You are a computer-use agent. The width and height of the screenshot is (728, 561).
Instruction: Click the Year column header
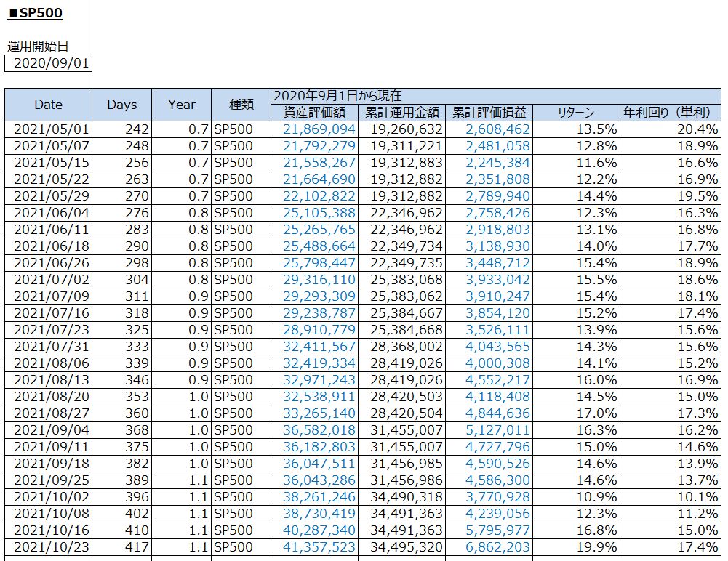tap(181, 105)
